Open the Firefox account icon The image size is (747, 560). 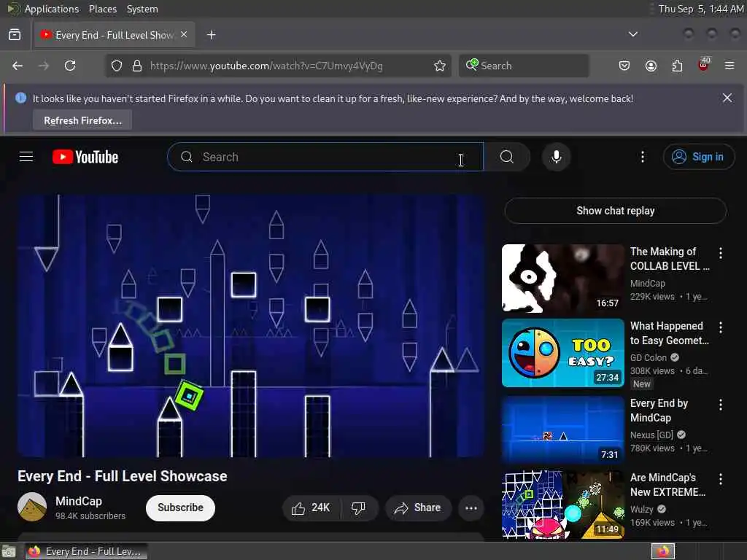[651, 66]
